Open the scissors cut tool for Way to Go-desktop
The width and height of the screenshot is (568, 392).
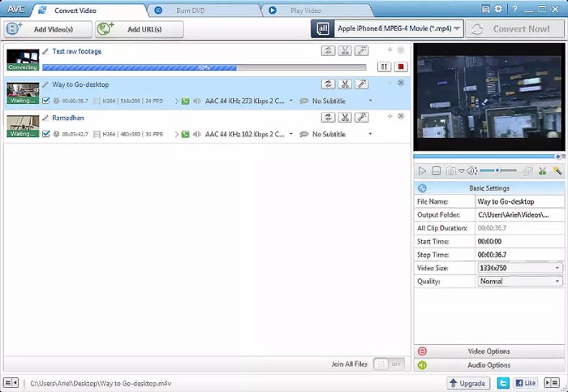[x=345, y=84]
